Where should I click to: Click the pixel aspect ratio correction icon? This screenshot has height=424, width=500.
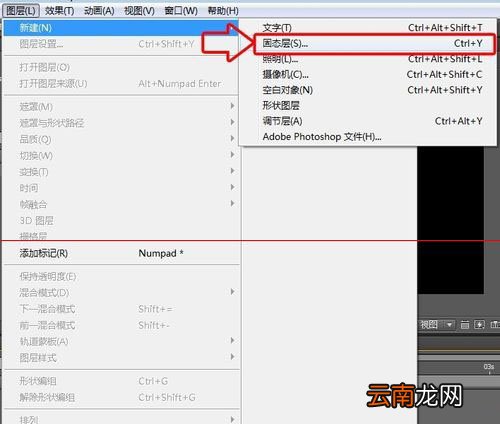465,324
